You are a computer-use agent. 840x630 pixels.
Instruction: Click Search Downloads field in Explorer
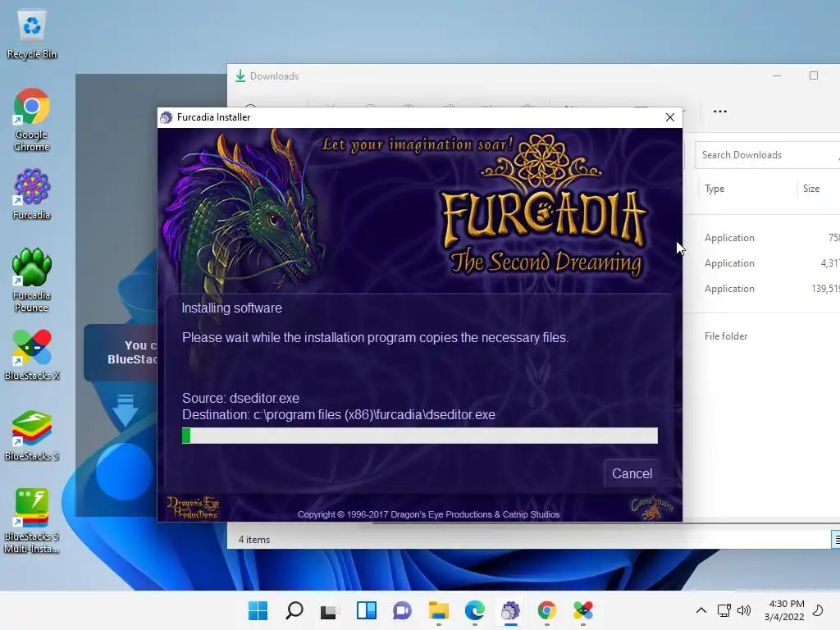[768, 155]
